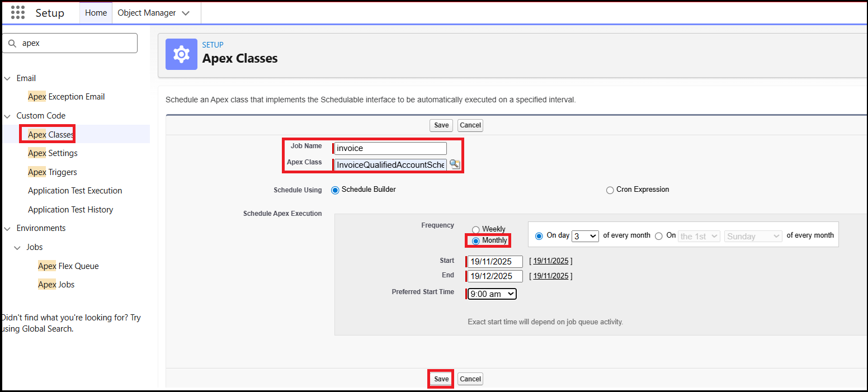Open Apex Settings in sidebar
This screenshot has width=868, height=392.
tap(53, 153)
